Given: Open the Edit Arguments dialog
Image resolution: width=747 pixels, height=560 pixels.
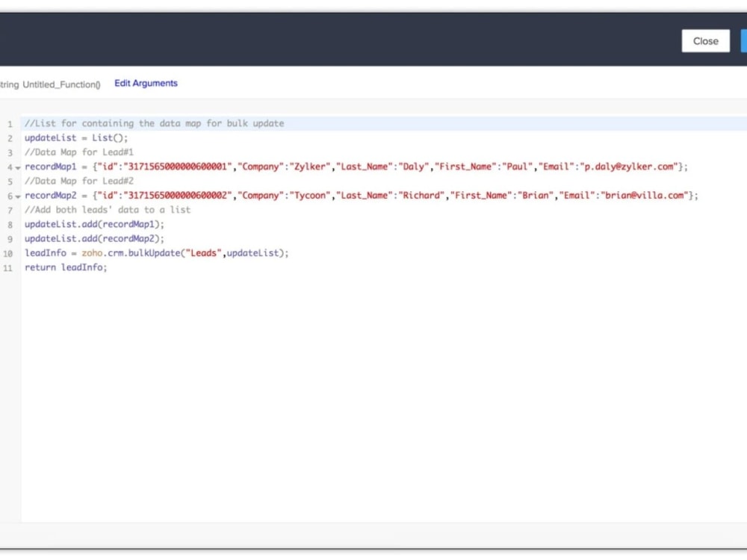Looking at the screenshot, I should point(146,83).
